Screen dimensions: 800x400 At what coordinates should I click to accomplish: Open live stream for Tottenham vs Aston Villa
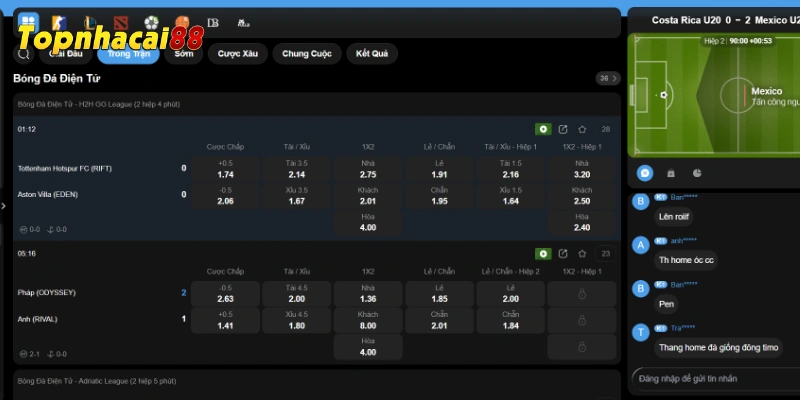[543, 129]
